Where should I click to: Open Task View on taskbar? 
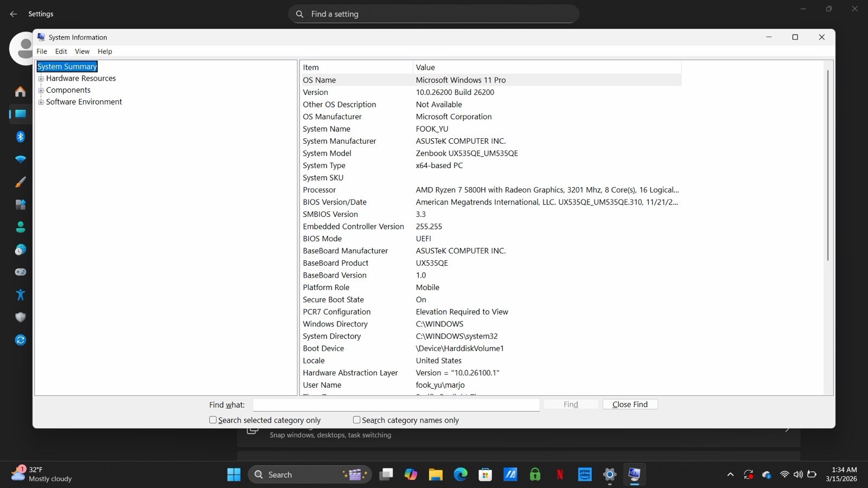coord(386,474)
